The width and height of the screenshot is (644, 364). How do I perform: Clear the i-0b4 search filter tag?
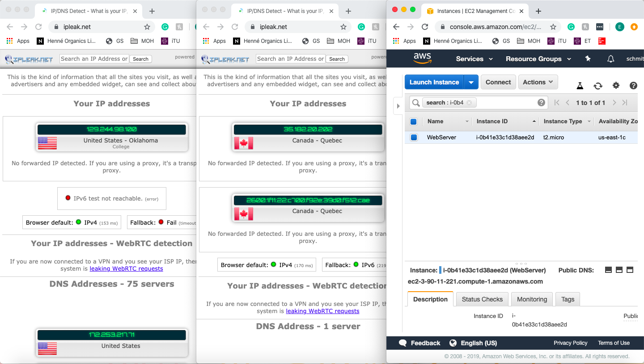click(x=469, y=103)
